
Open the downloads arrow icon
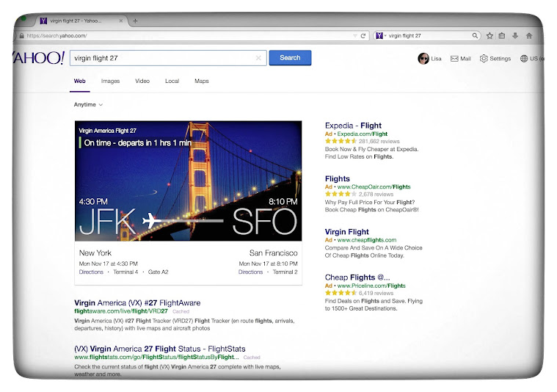pos(515,35)
